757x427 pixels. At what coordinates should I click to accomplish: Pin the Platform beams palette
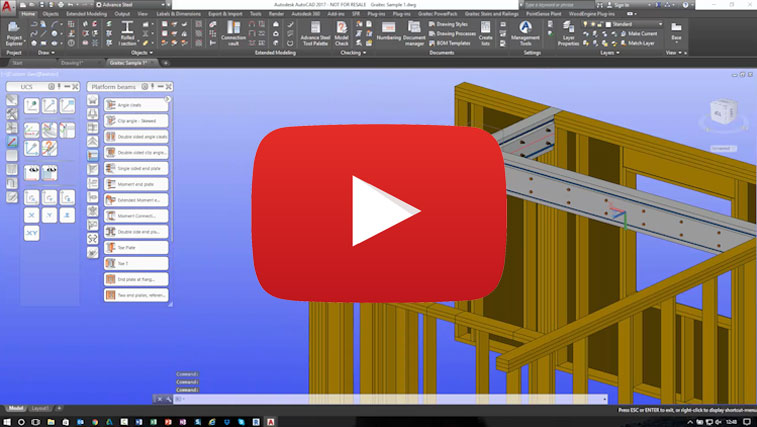pyautogui.click(x=153, y=86)
